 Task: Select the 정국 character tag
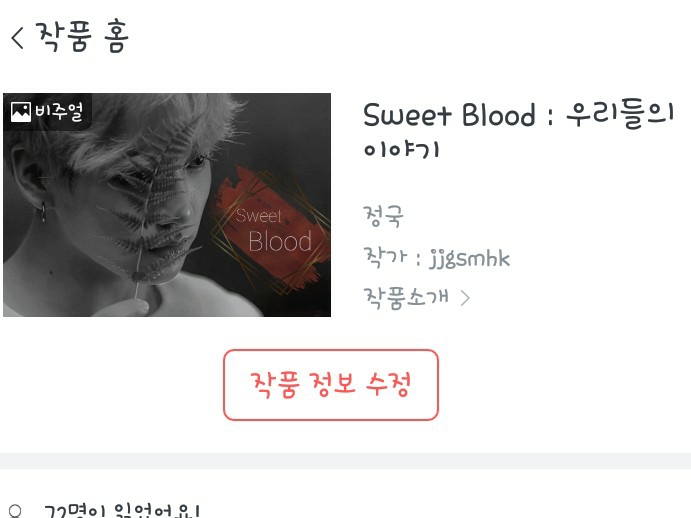click(383, 216)
